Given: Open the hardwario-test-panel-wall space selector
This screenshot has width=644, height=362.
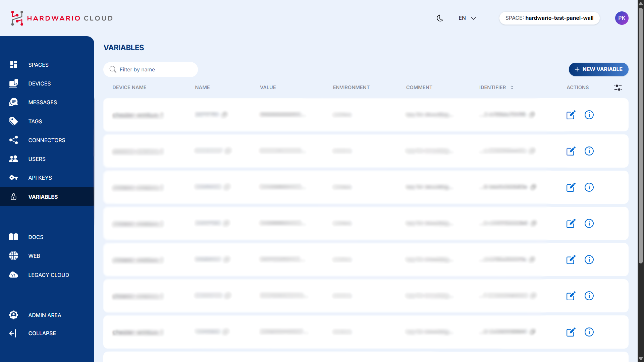Looking at the screenshot, I should click(549, 18).
